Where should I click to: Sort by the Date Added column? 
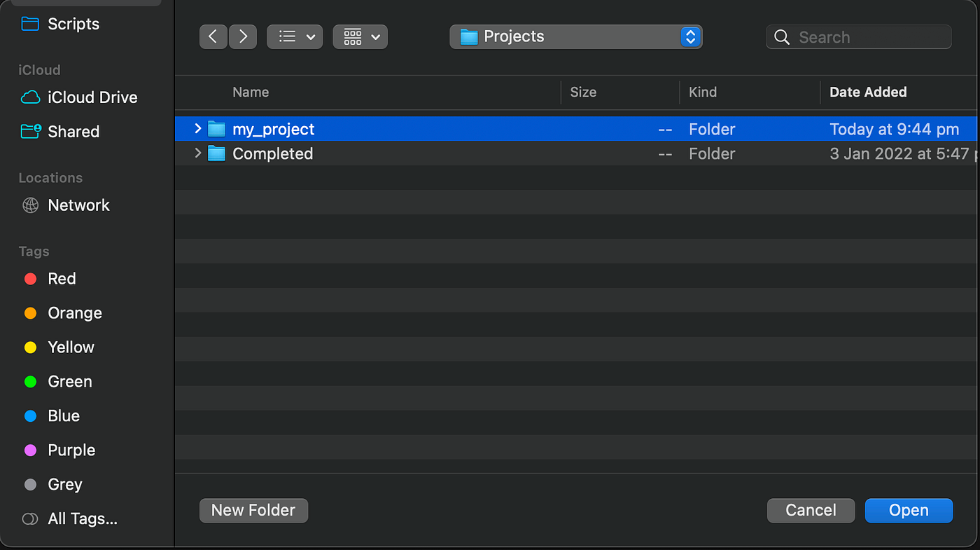click(x=868, y=92)
